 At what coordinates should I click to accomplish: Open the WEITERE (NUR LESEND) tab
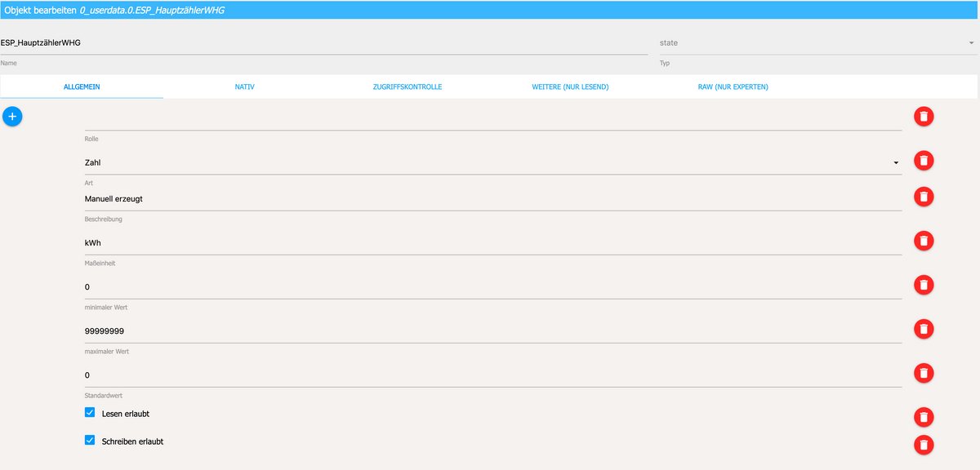pyautogui.click(x=570, y=86)
